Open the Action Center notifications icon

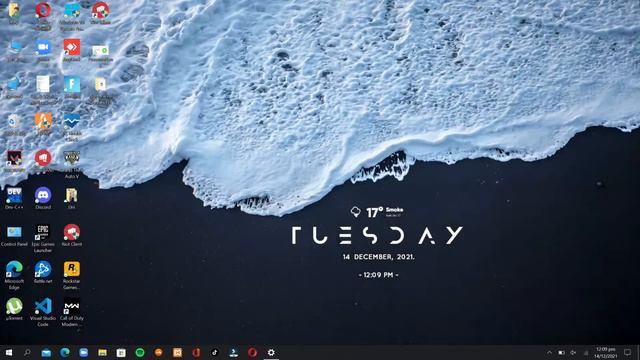point(628,353)
